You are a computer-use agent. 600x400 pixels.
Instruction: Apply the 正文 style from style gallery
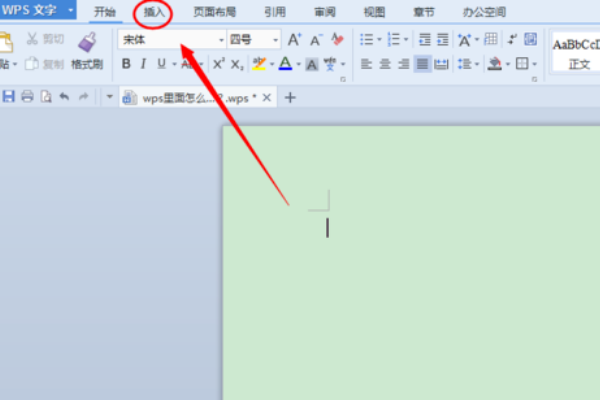579,64
